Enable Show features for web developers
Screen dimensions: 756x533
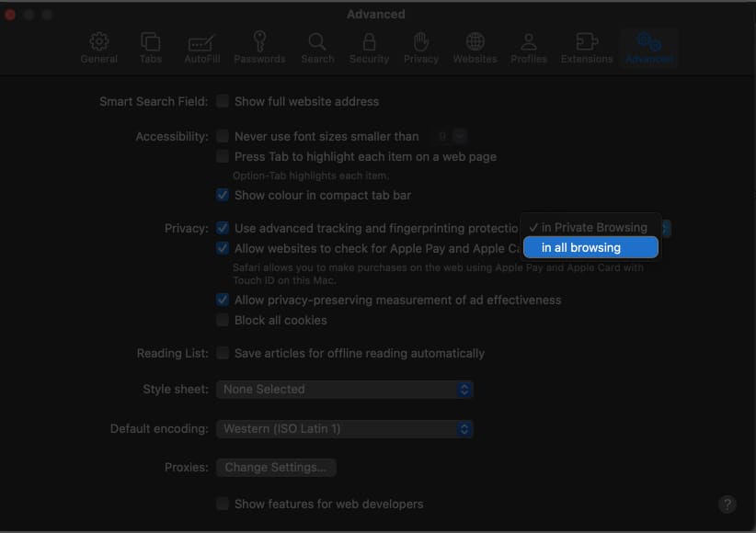(x=223, y=504)
